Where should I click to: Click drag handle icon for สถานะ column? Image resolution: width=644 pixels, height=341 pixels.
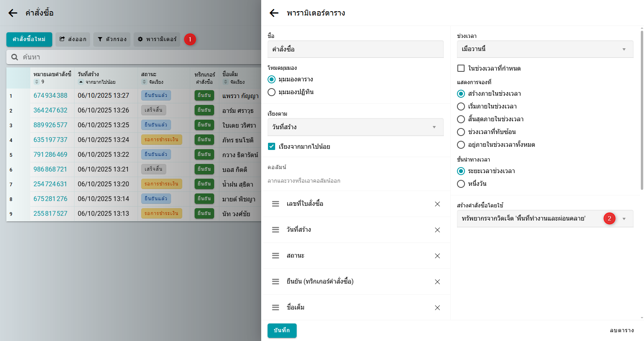pos(276,256)
